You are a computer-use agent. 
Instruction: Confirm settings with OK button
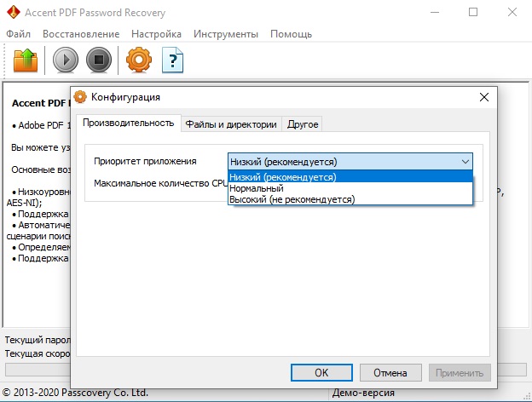321,372
